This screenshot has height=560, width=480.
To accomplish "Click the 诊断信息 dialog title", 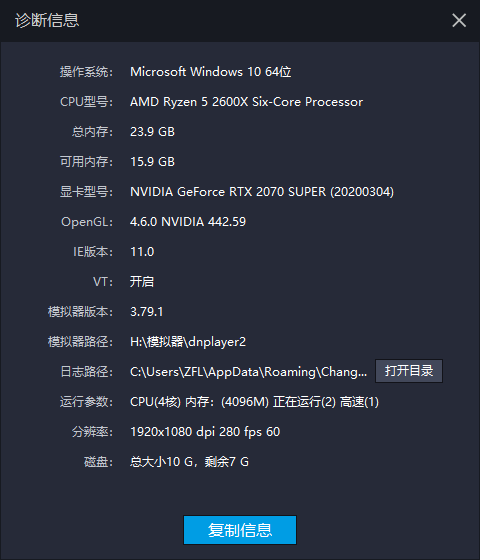I will (x=47, y=20).
